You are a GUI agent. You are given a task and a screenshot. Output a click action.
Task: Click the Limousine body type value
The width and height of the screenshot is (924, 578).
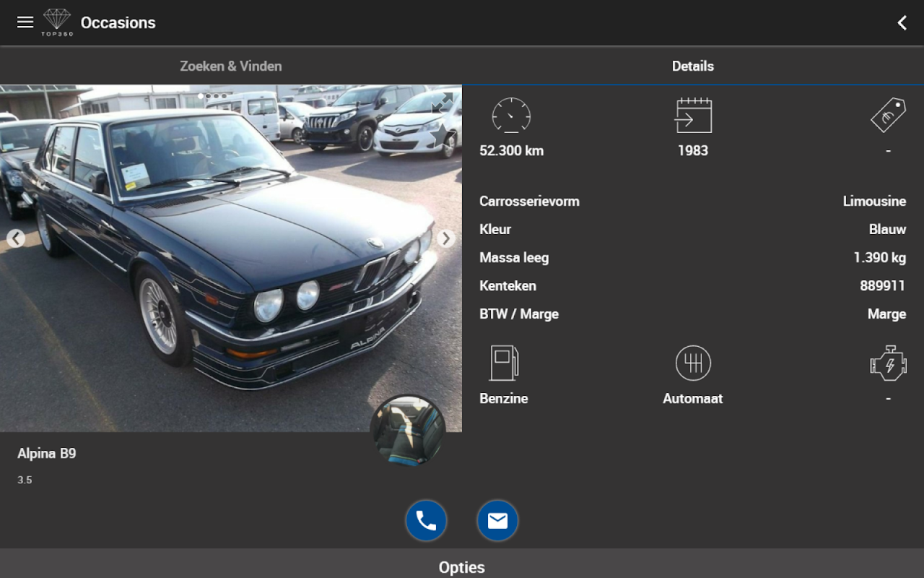tap(874, 202)
